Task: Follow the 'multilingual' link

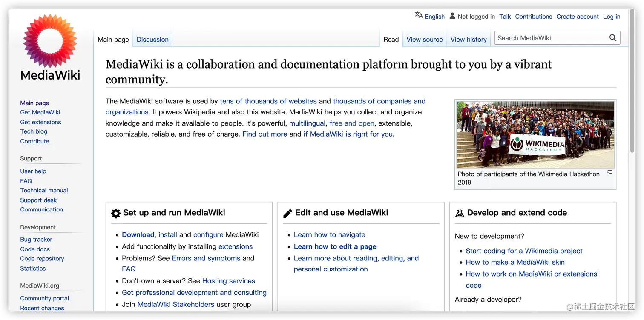Action: (x=308, y=123)
